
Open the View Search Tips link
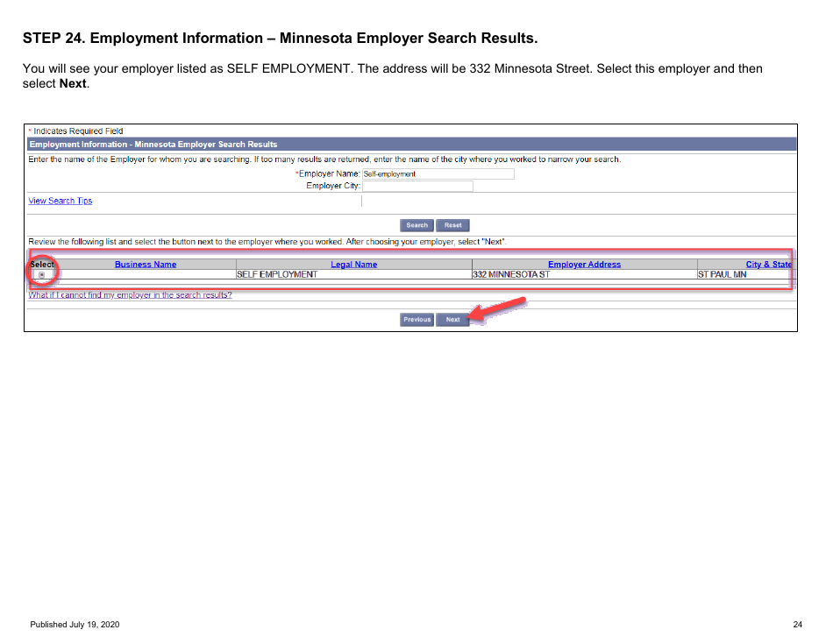pos(60,201)
